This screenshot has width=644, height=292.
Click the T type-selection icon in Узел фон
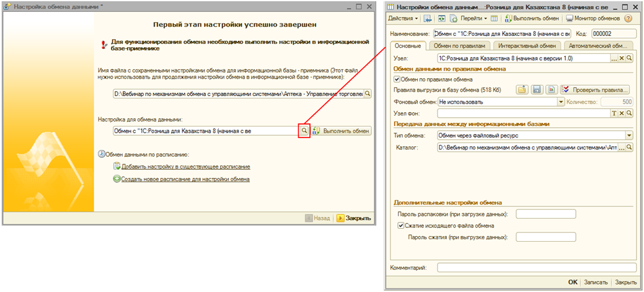[x=614, y=113]
